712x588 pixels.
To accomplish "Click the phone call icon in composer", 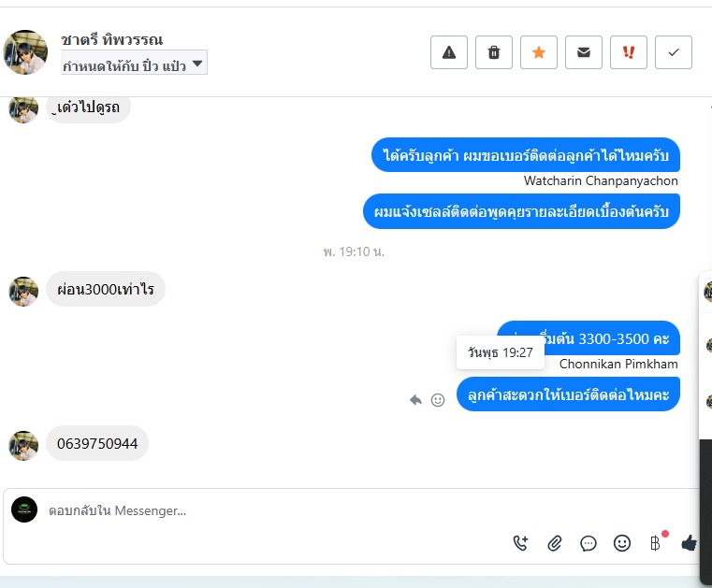I will [x=520, y=542].
